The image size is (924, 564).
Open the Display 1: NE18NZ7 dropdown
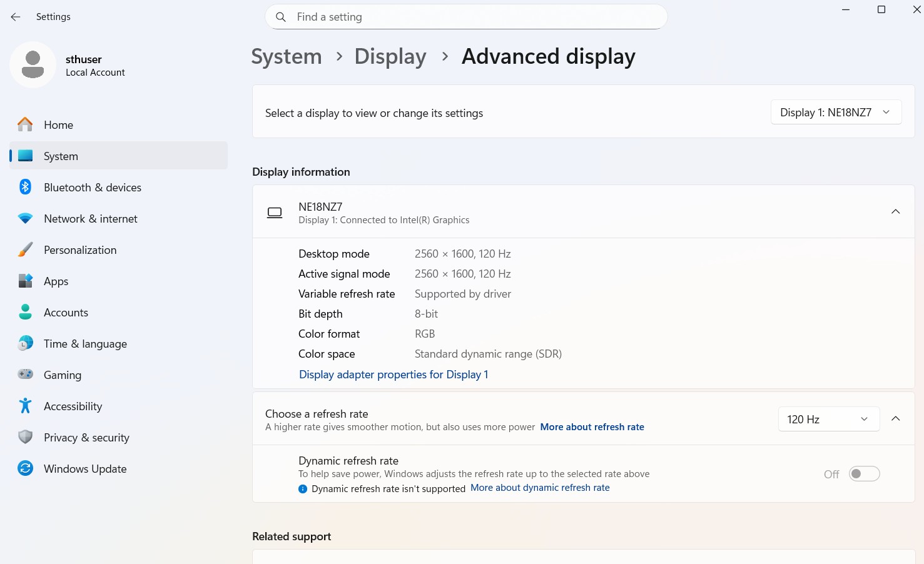835,113
